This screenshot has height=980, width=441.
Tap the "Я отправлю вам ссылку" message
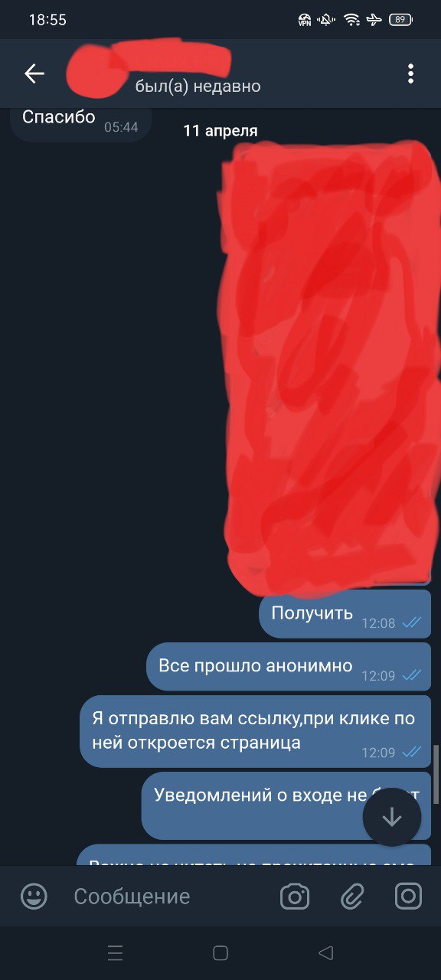pos(256,731)
